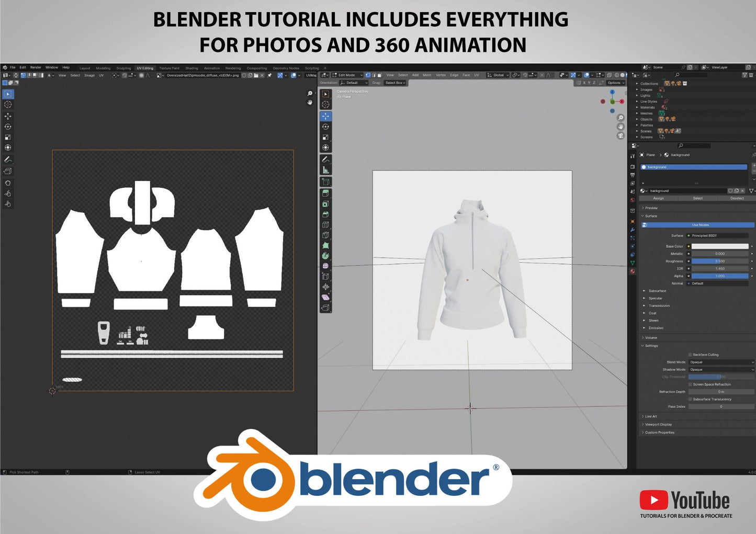Image resolution: width=756 pixels, height=534 pixels.
Task: Select the Extrude Region tool
Action: pyautogui.click(x=325, y=193)
